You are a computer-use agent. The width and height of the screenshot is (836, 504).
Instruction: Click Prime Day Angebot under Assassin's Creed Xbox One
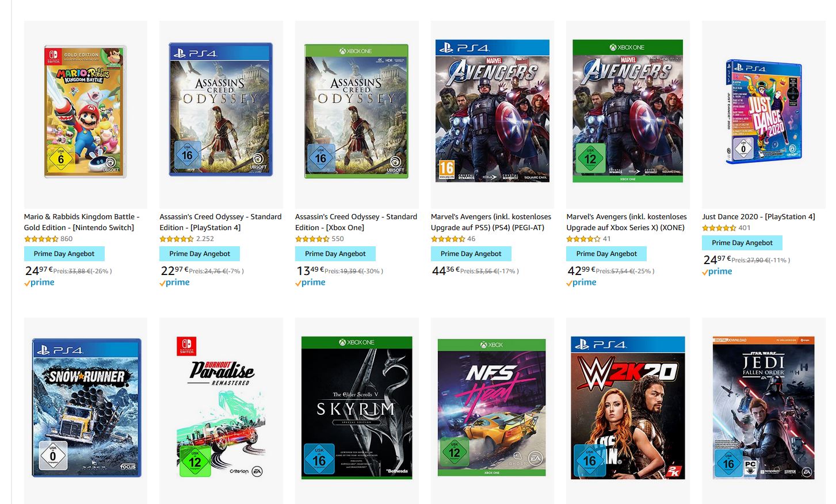pyautogui.click(x=335, y=253)
